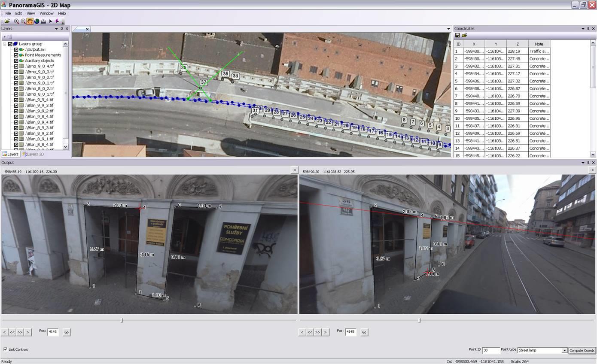
Task: Click the magenta star point tool
Action: [57, 21]
